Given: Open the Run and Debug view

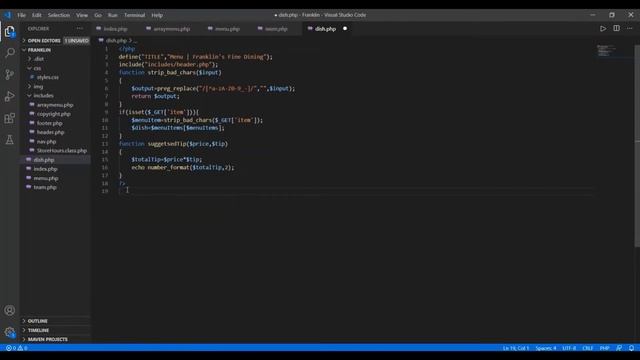Looking at the screenshot, I should point(10,96).
